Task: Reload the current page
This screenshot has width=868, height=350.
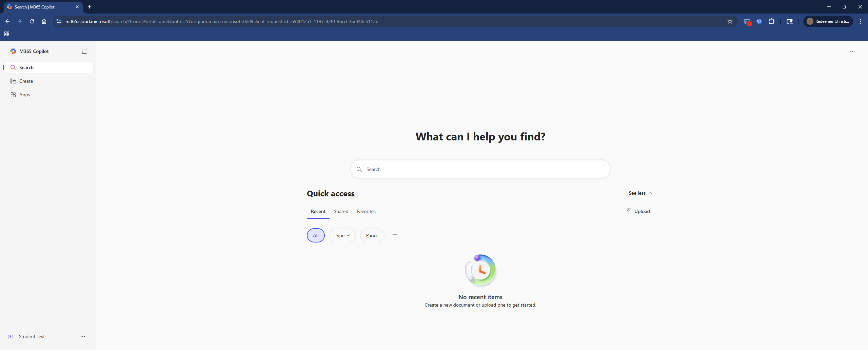Action: (x=32, y=21)
